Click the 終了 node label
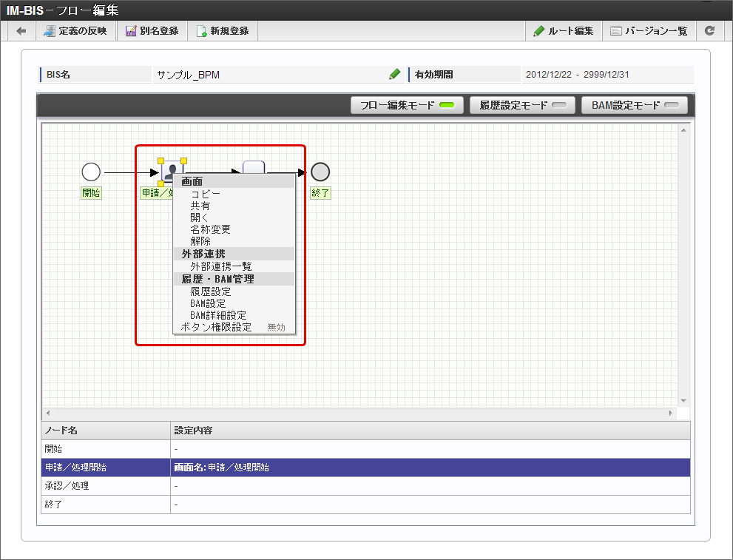Viewport: 733px width, 560px height. [x=321, y=192]
